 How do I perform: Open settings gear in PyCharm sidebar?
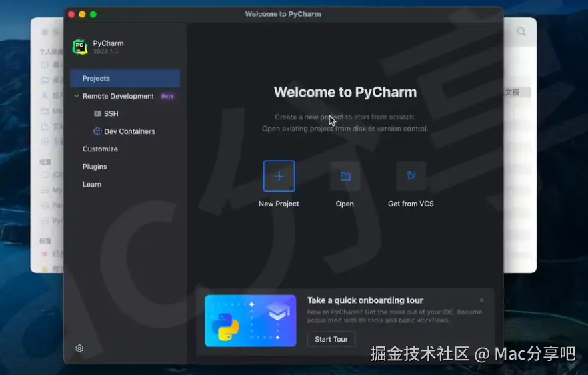79,348
